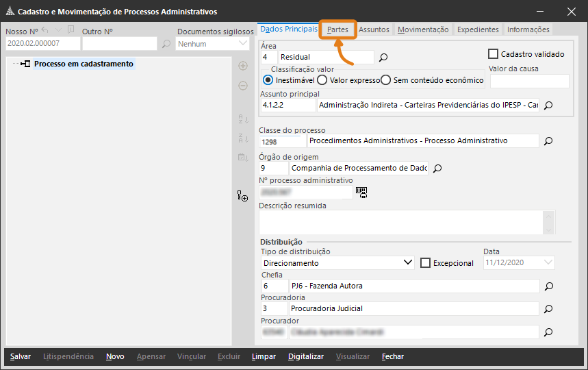Click the Órgão de origem search icon

[x=438, y=168]
